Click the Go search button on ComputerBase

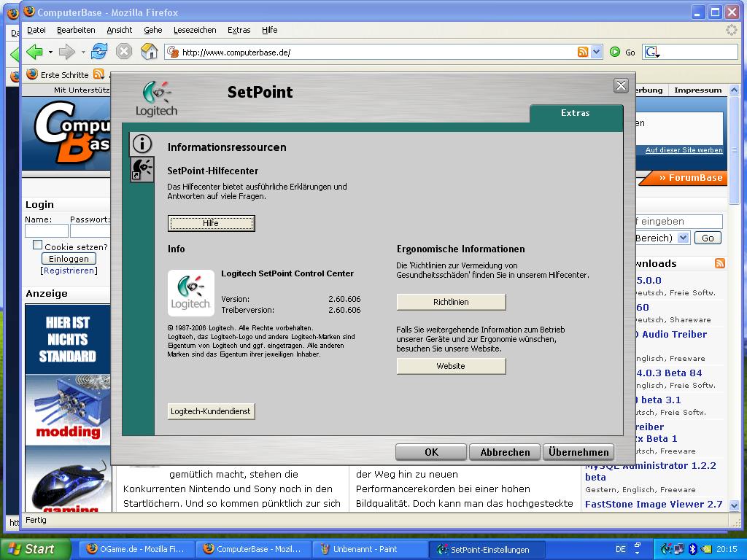[x=708, y=238]
